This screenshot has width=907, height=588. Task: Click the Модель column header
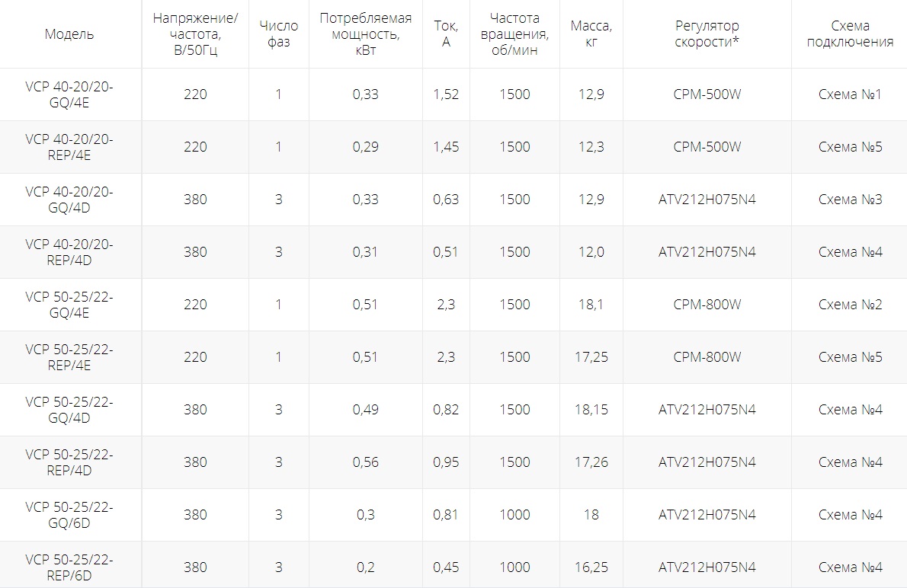pyautogui.click(x=69, y=34)
